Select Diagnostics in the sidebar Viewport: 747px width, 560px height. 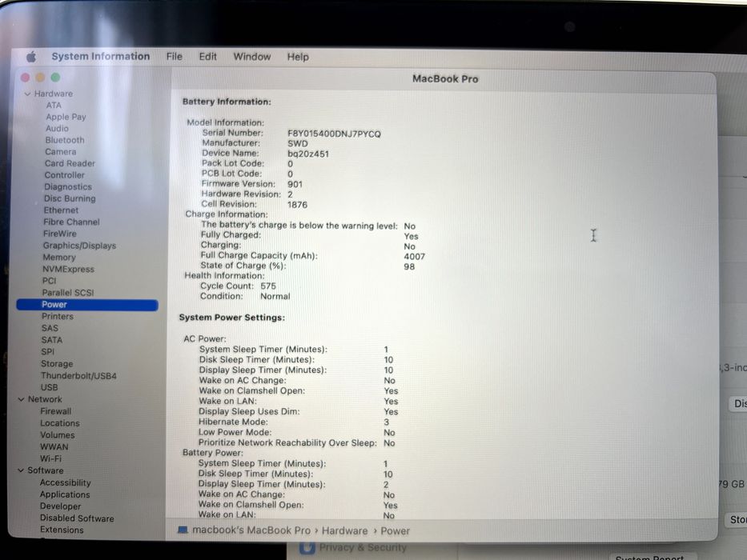68,186
